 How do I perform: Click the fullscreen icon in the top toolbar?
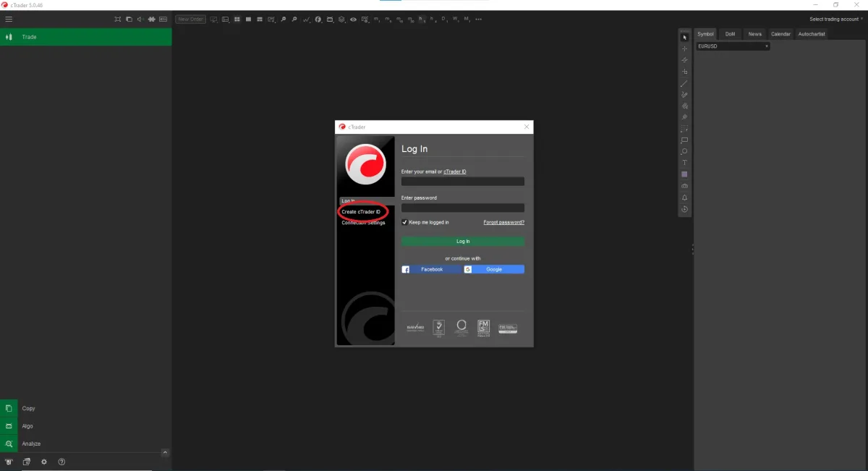pyautogui.click(x=117, y=20)
